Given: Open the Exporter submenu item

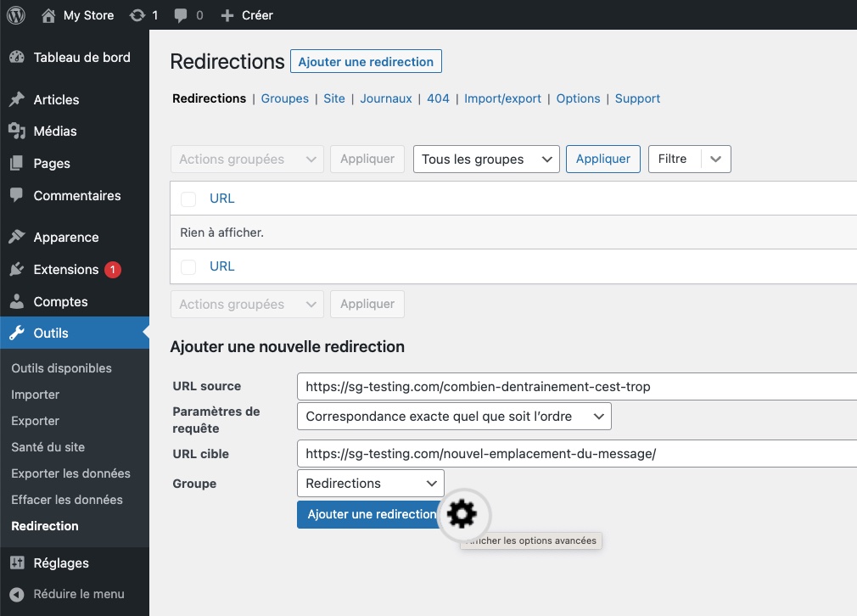Looking at the screenshot, I should coord(35,421).
